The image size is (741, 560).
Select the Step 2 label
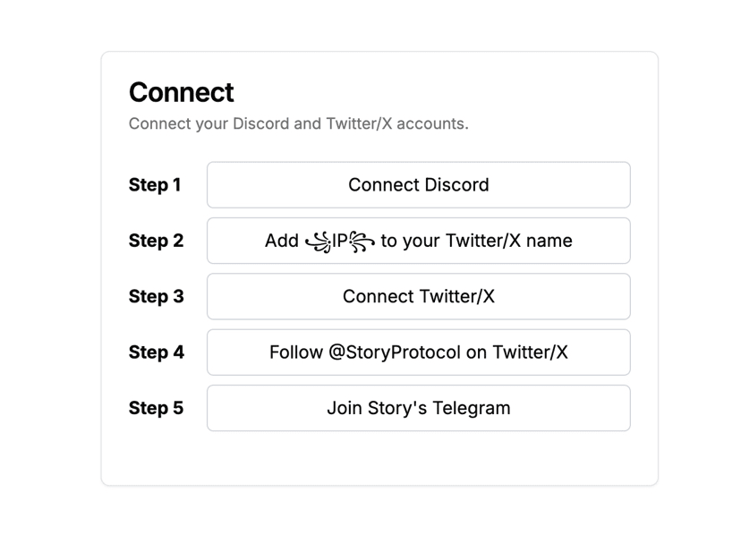coord(156,241)
